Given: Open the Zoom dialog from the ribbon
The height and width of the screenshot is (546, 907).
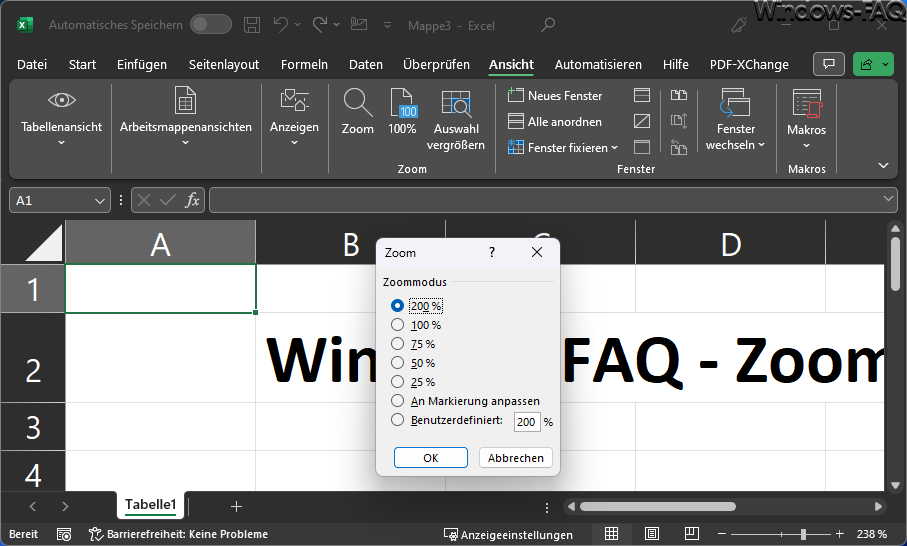Looking at the screenshot, I should click(x=357, y=112).
